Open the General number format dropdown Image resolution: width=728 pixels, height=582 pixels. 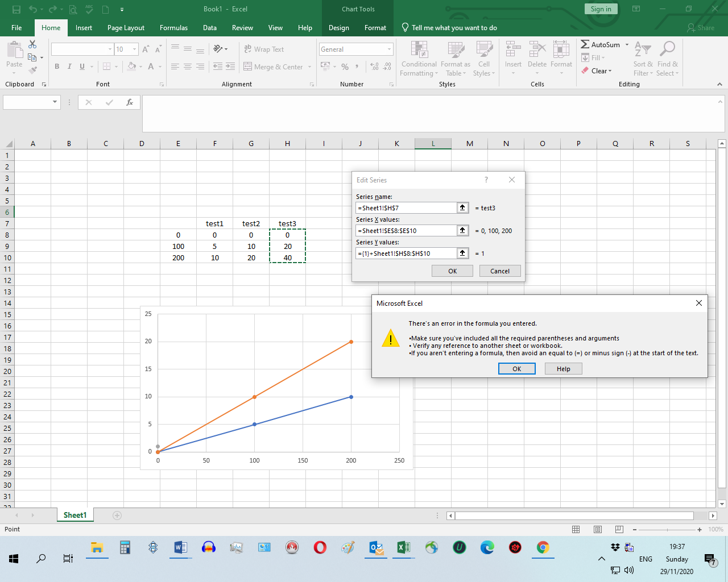[x=389, y=49]
